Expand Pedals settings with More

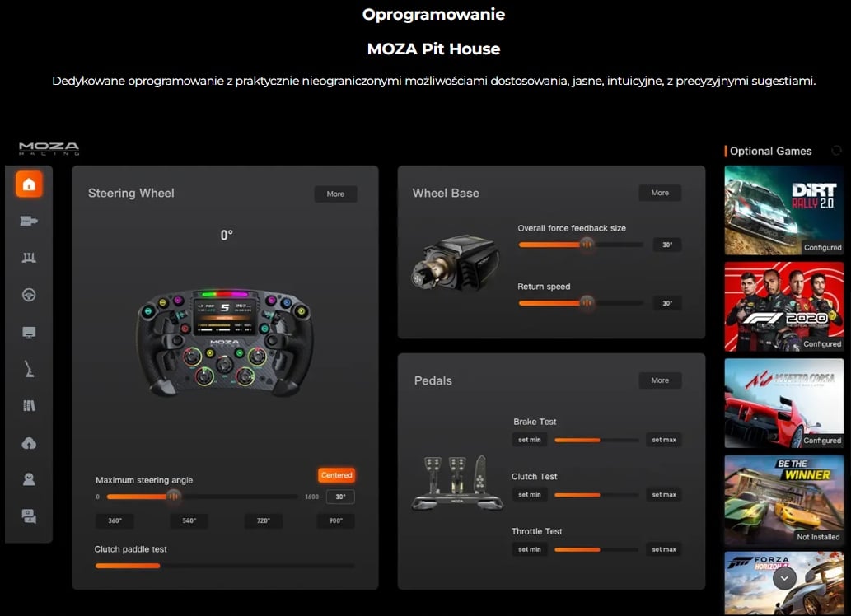[660, 380]
